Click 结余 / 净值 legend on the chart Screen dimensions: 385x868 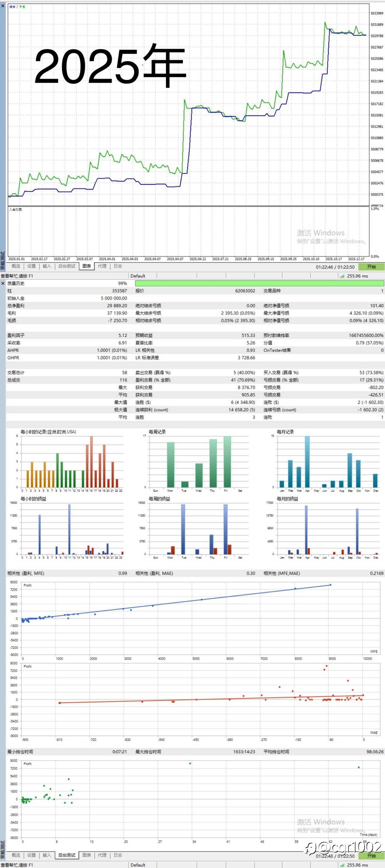coord(17,7)
